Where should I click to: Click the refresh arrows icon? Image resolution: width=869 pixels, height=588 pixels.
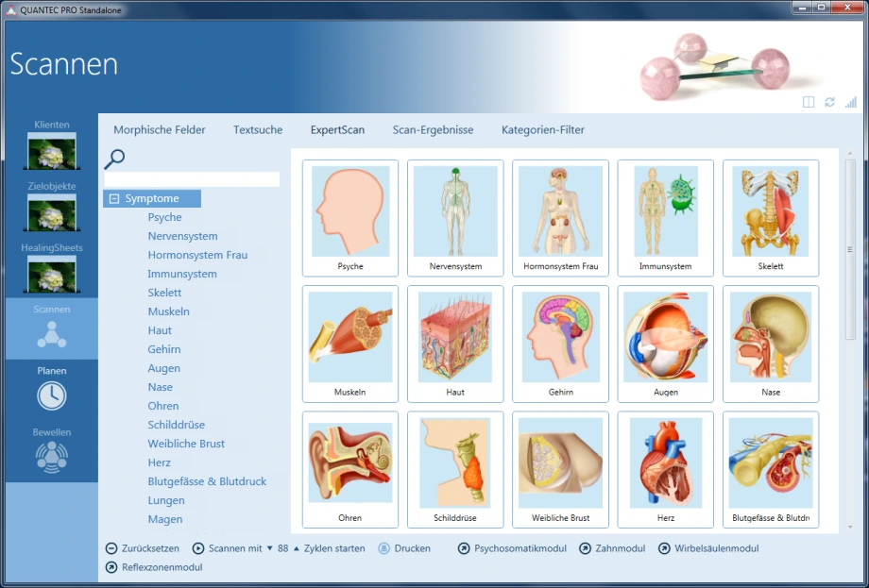pos(829,102)
